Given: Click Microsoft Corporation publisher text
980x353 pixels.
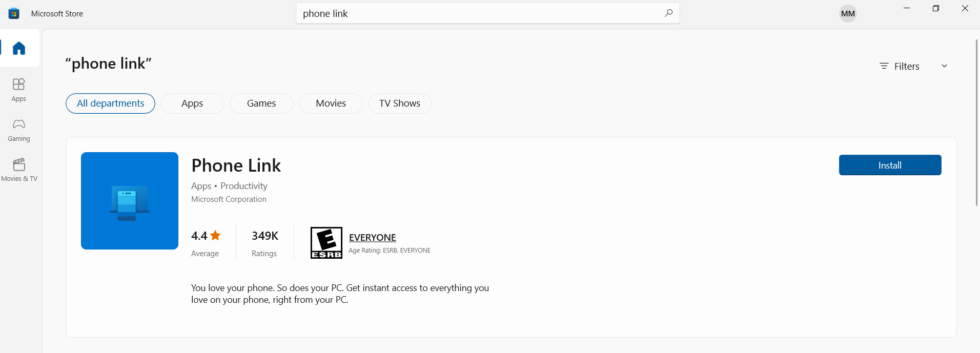Looking at the screenshot, I should 229,199.
